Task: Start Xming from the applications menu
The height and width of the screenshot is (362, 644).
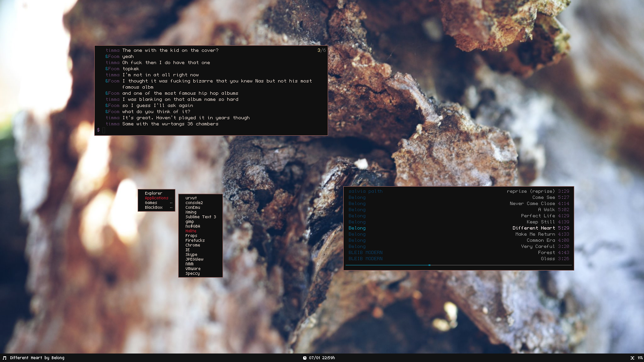Action: point(191,212)
